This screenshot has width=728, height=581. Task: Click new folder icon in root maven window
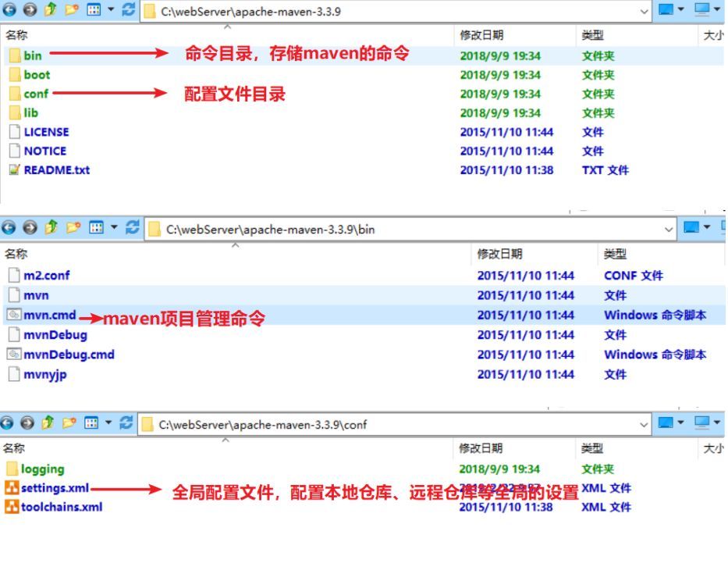(x=72, y=9)
